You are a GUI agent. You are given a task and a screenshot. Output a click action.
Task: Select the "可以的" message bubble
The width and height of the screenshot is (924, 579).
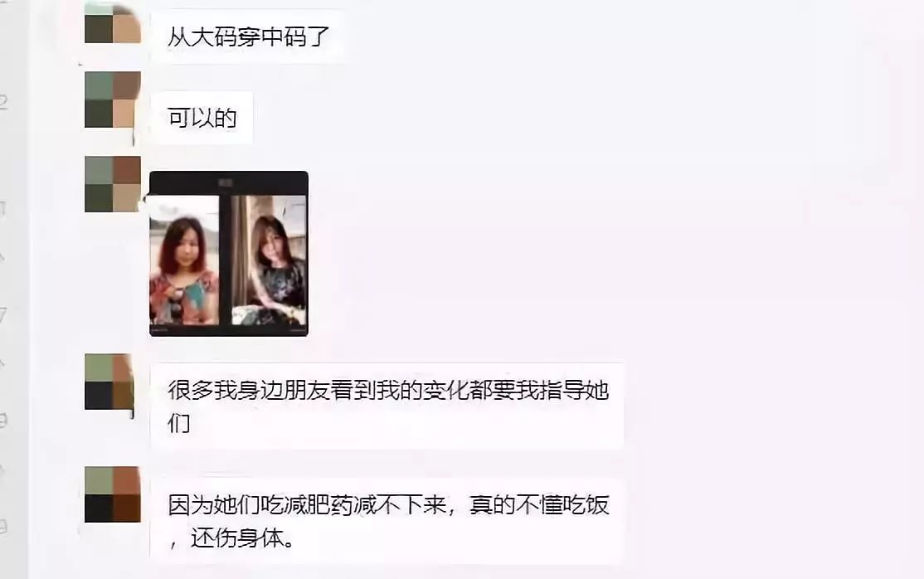[x=202, y=118]
